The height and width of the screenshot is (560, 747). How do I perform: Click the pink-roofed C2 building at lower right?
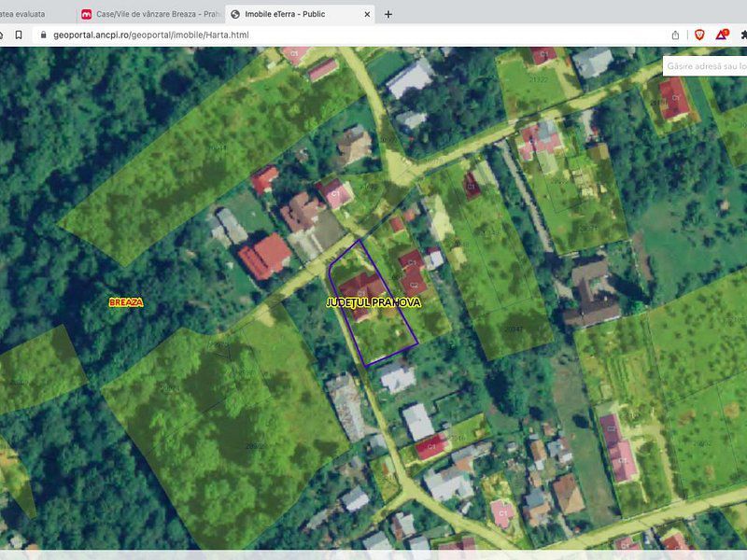pyautogui.click(x=619, y=448)
